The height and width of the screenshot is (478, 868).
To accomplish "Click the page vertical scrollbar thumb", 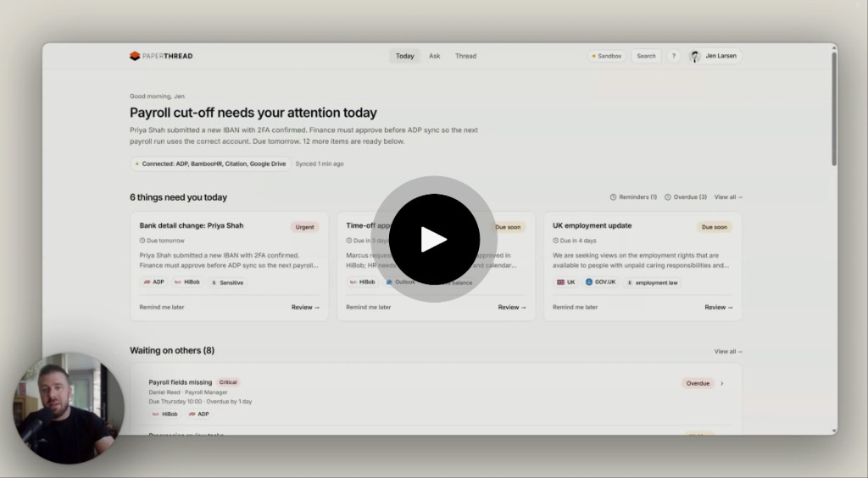I will pos(834,108).
